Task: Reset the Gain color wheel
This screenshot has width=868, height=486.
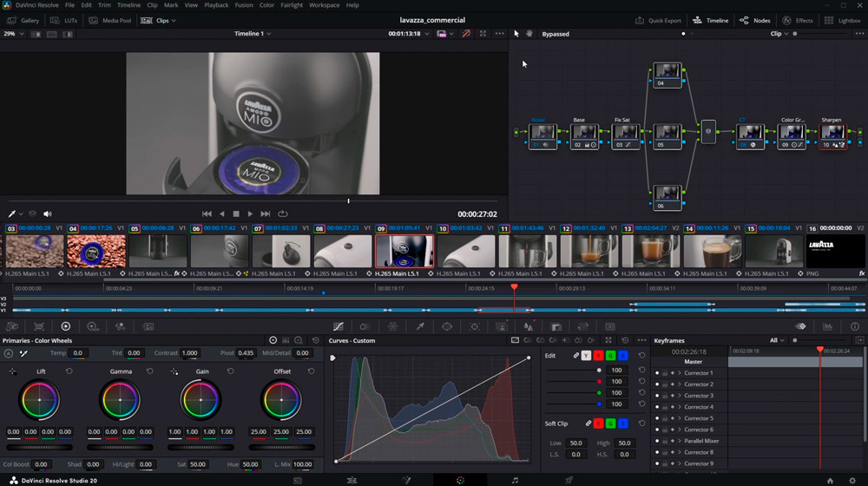Action: click(230, 371)
